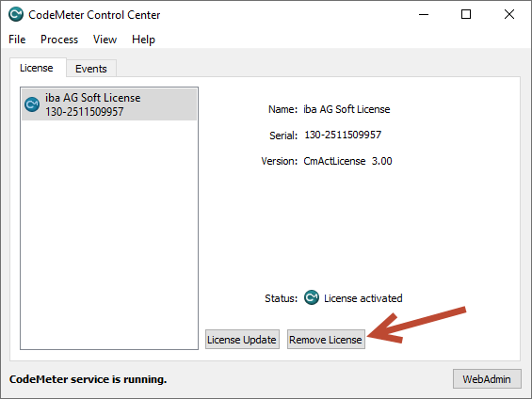Screen dimensions: 532x399
Task: Open the View menu
Action: 105,40
